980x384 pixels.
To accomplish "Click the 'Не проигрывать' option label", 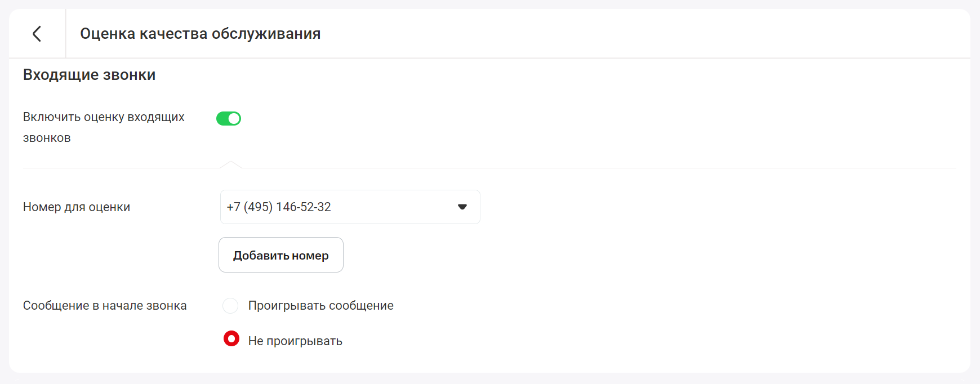I will pyautogui.click(x=295, y=341).
